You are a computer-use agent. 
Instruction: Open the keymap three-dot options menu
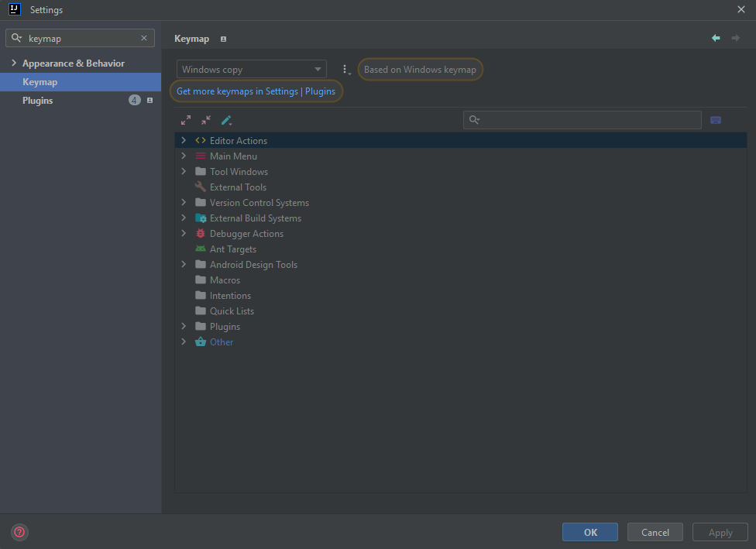tap(345, 70)
